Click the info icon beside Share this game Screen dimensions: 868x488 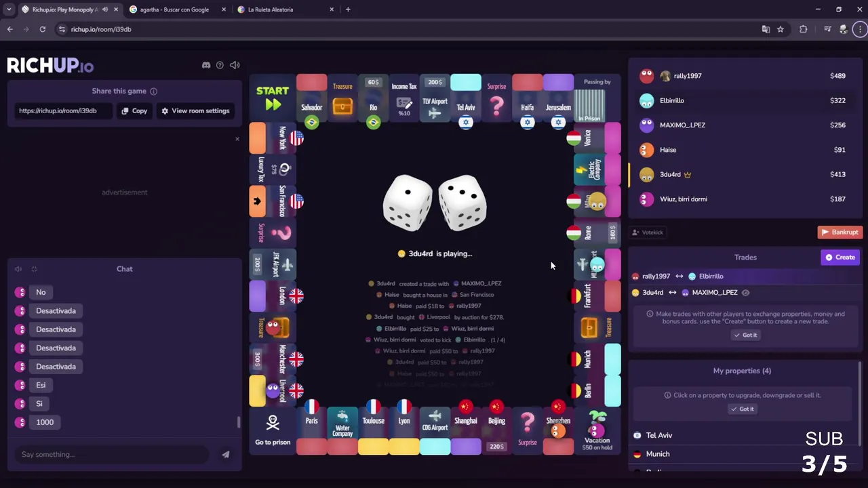[x=154, y=91]
